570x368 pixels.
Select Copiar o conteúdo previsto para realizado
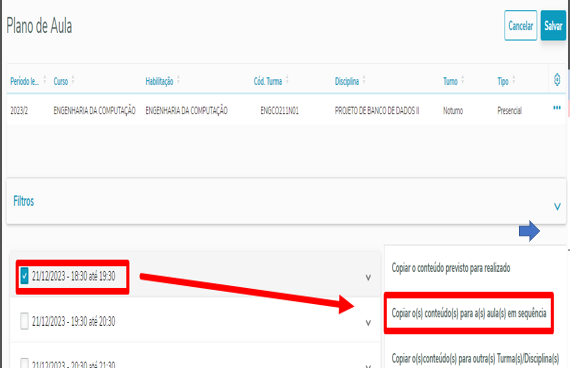451,268
